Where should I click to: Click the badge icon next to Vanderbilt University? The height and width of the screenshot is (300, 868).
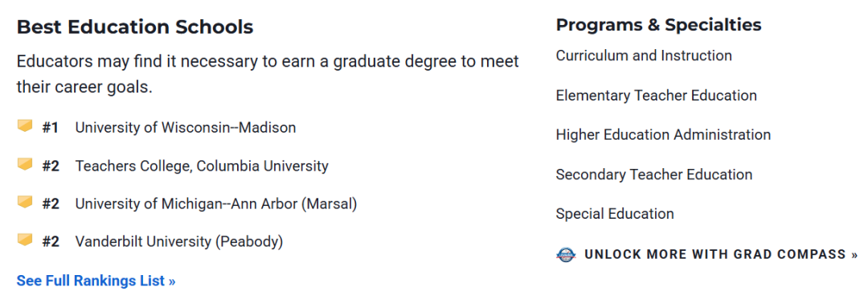[x=25, y=240]
